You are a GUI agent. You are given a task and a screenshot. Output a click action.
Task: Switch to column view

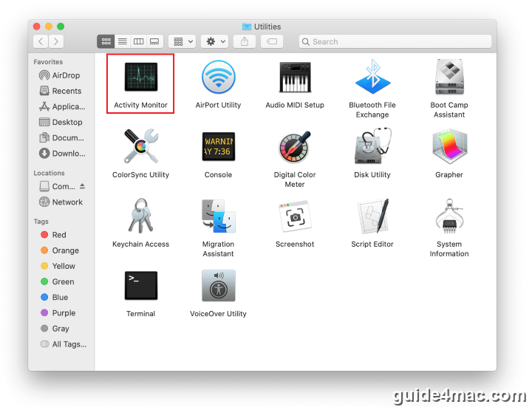click(139, 41)
